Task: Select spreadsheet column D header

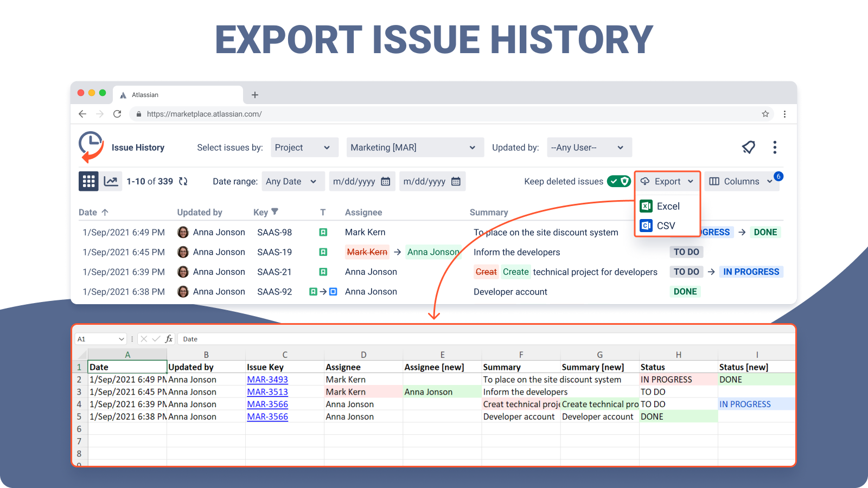Action: [x=363, y=355]
